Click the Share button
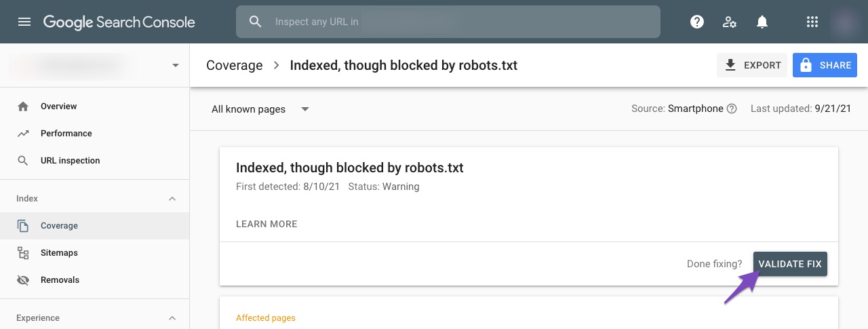This screenshot has height=329, width=868. [x=825, y=65]
